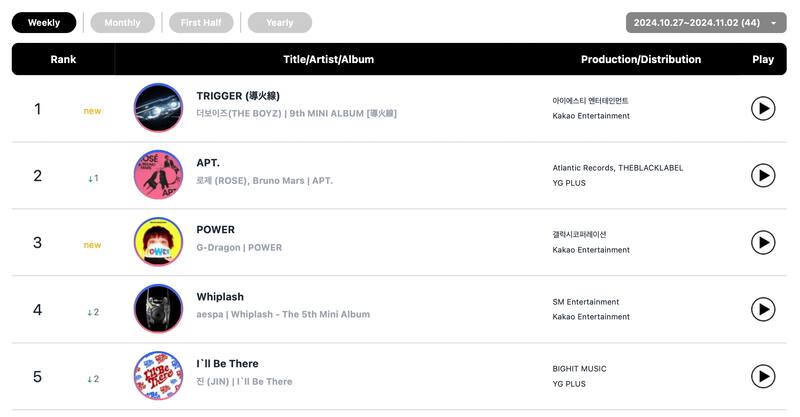The image size is (800, 417).
Task: Select the I'll Be There cover art
Action: 158,376
